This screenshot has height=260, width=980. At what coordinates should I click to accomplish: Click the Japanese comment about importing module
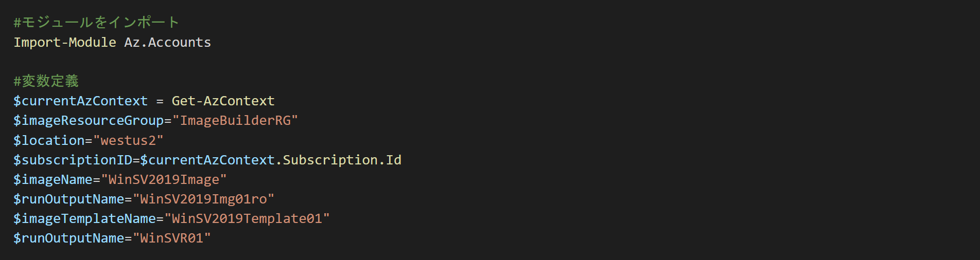96,22
